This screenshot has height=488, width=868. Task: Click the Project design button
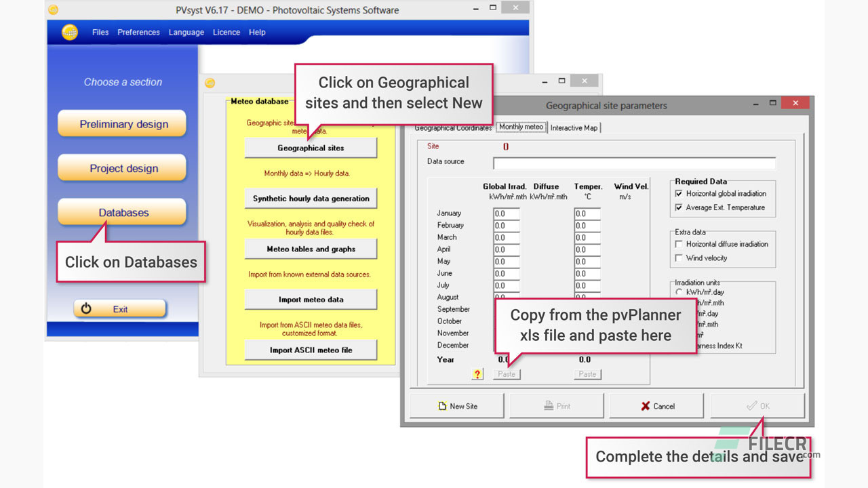tap(123, 168)
